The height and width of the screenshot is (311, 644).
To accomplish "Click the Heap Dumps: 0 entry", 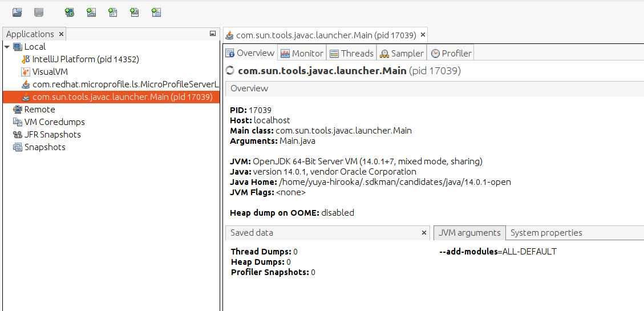I will click(x=261, y=262).
